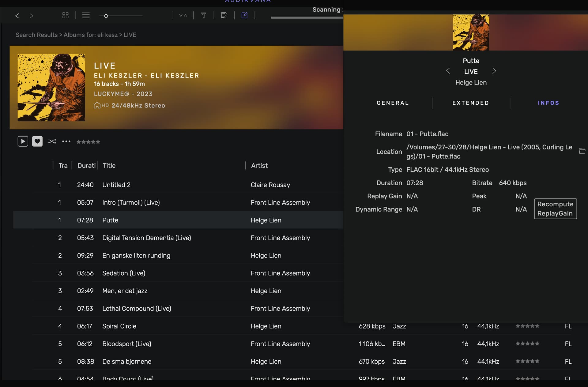Reveal file location folder icon
The height and width of the screenshot is (387, 588).
(582, 151)
